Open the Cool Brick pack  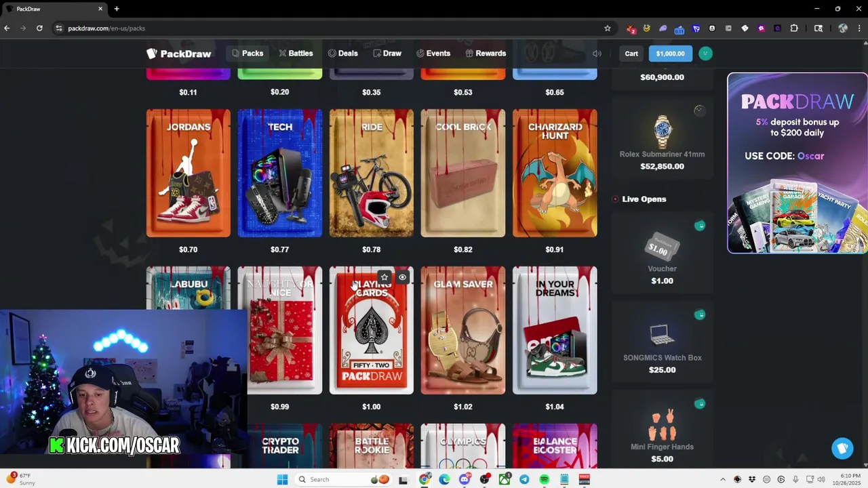pos(463,173)
